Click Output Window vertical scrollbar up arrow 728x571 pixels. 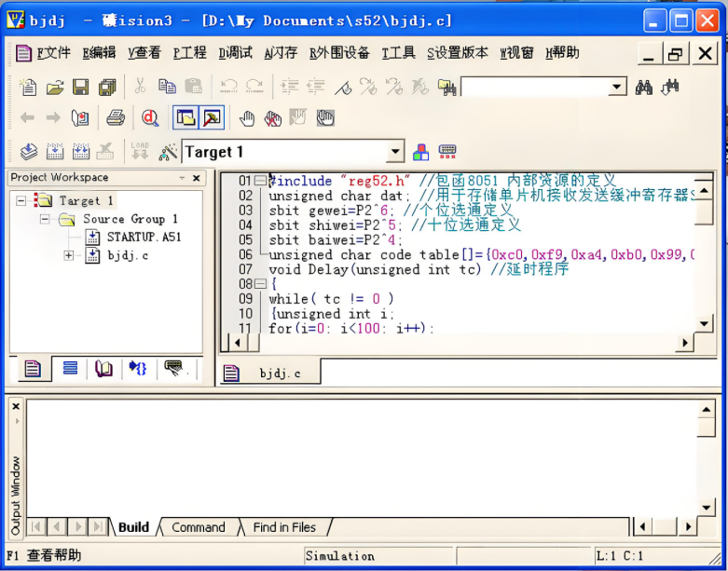(706, 410)
